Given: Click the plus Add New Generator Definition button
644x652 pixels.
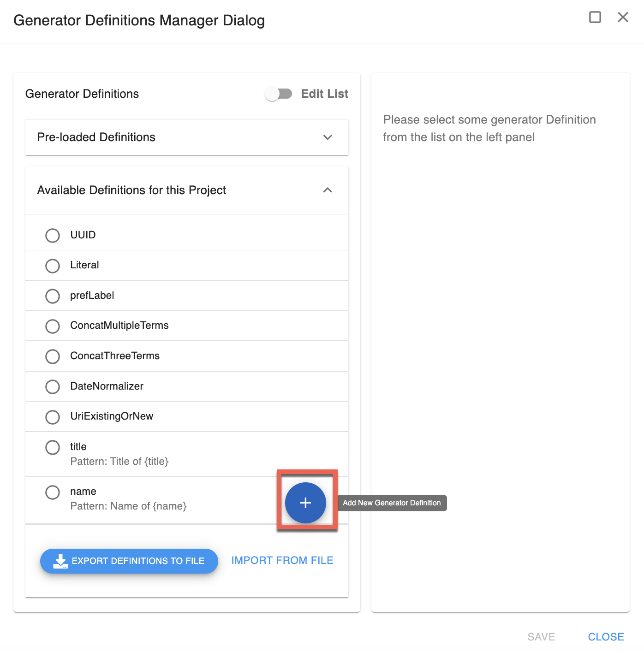Looking at the screenshot, I should coord(305,503).
